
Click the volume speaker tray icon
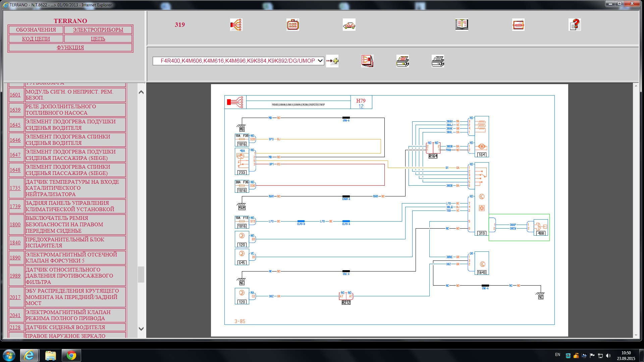(x=608, y=356)
